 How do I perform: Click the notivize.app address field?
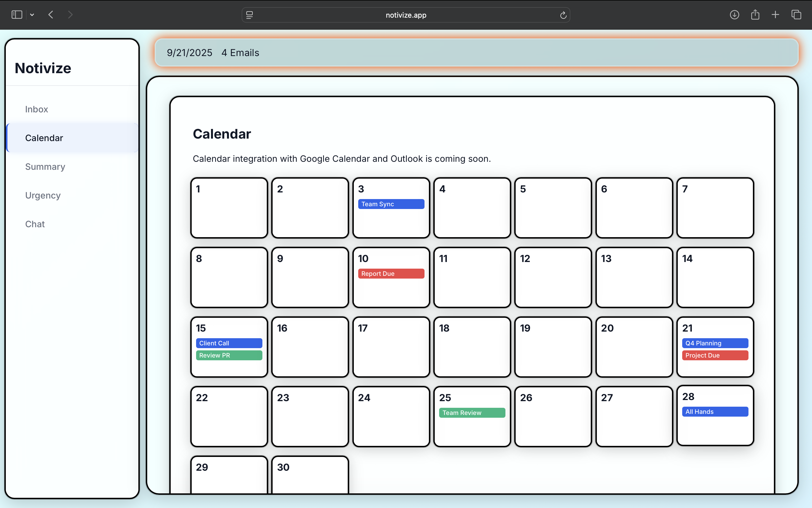point(406,15)
